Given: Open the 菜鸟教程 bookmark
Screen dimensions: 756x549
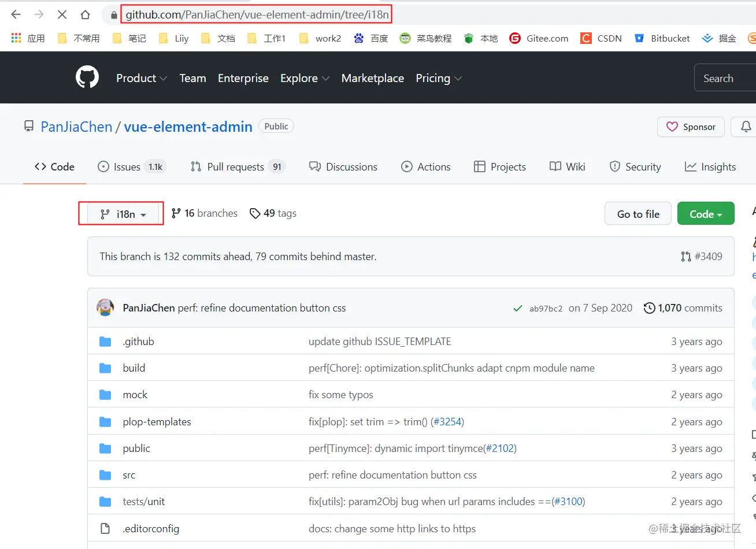Looking at the screenshot, I should 425,38.
